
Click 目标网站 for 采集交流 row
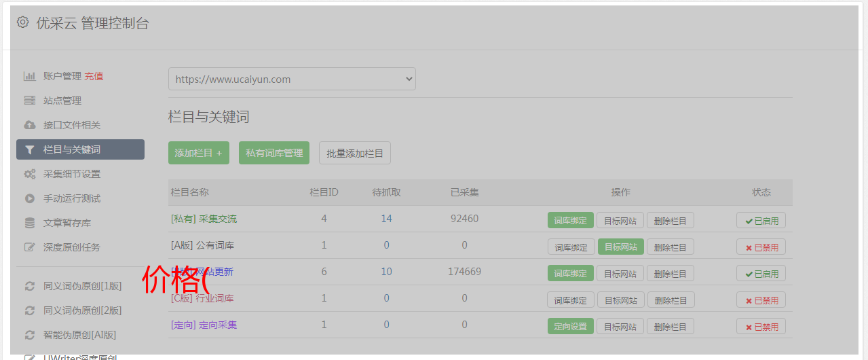coord(620,220)
